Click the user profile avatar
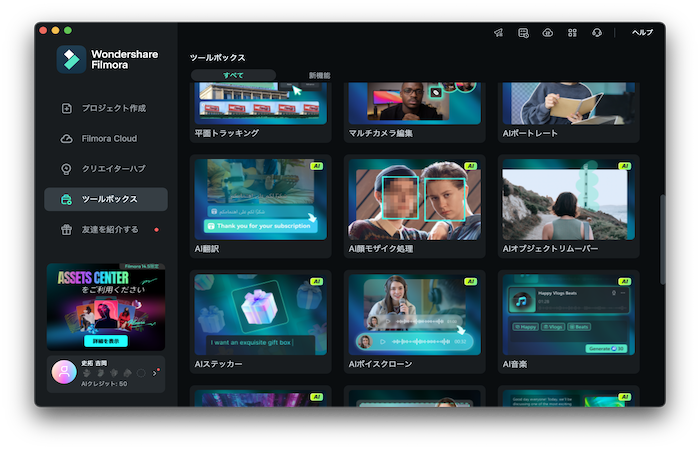700x450 pixels. tap(64, 372)
